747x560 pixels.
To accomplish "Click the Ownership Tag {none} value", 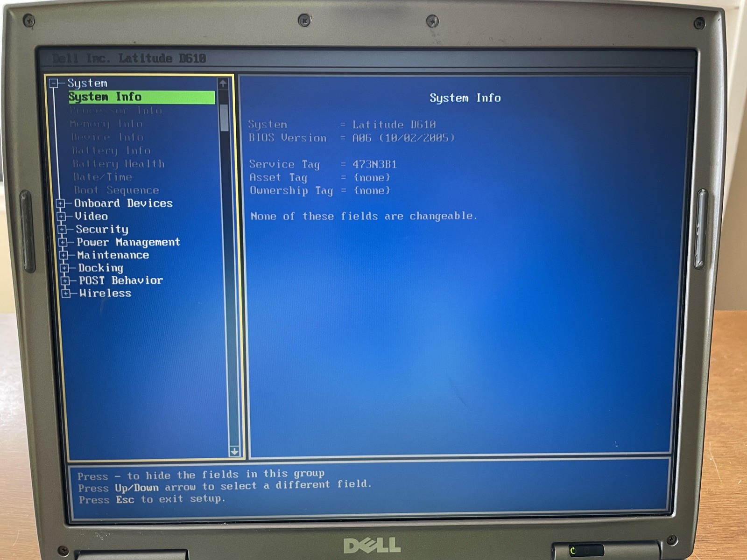I will tap(372, 190).
